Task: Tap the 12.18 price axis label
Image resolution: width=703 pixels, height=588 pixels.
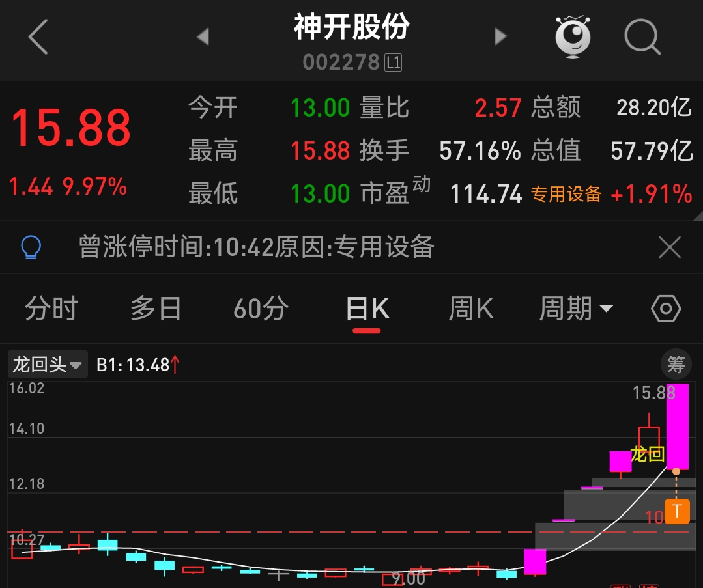Action: tap(27, 484)
